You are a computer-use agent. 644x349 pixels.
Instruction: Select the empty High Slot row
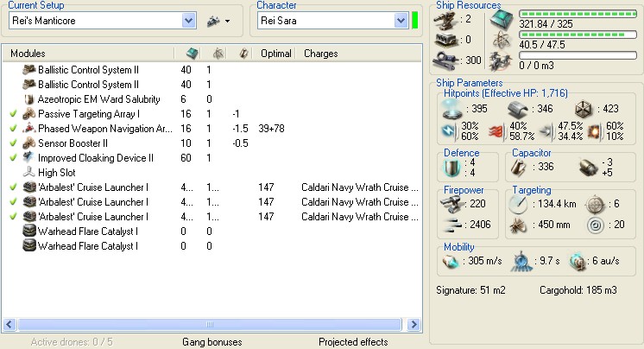click(212, 173)
